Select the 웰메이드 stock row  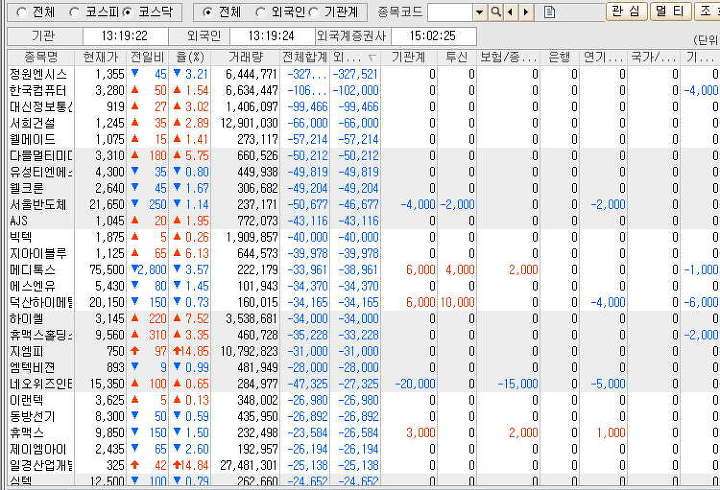point(364,139)
